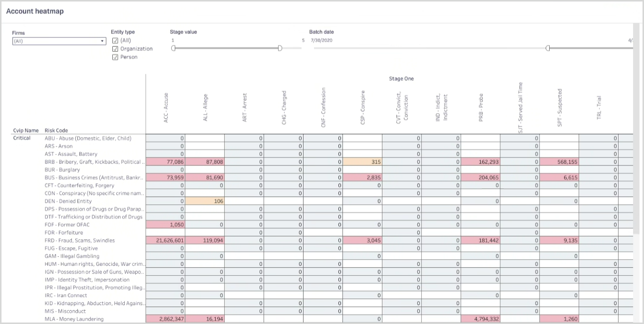Open the Firms filter dropdown

pyautogui.click(x=103, y=41)
